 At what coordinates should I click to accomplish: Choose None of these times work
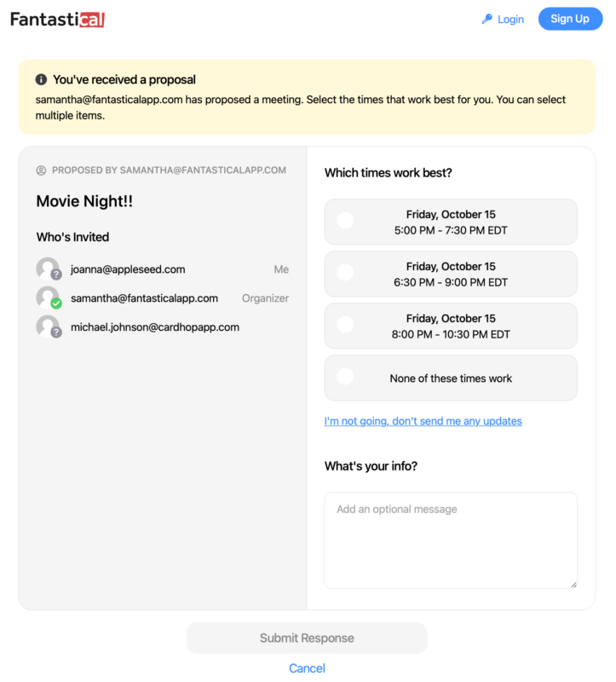451,378
